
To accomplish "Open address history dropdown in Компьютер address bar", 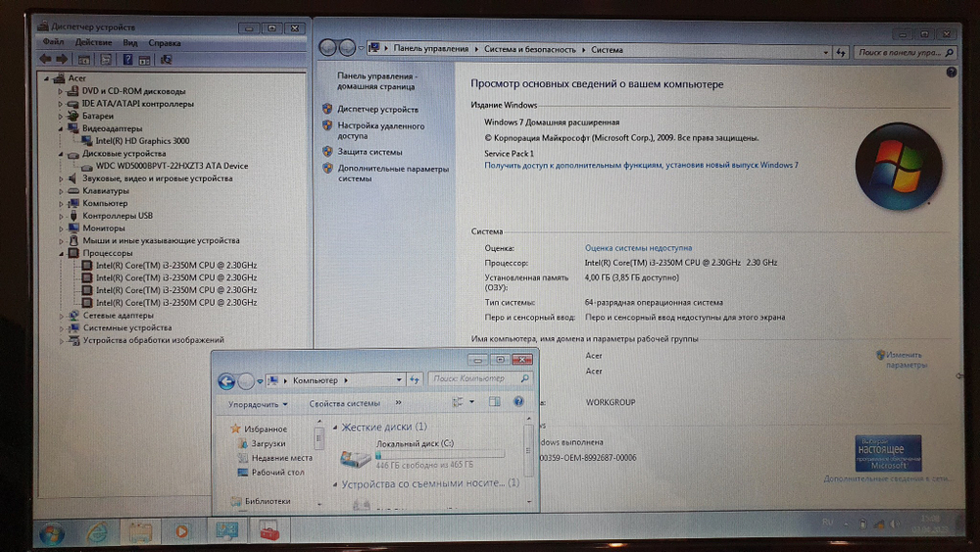I will [399, 379].
